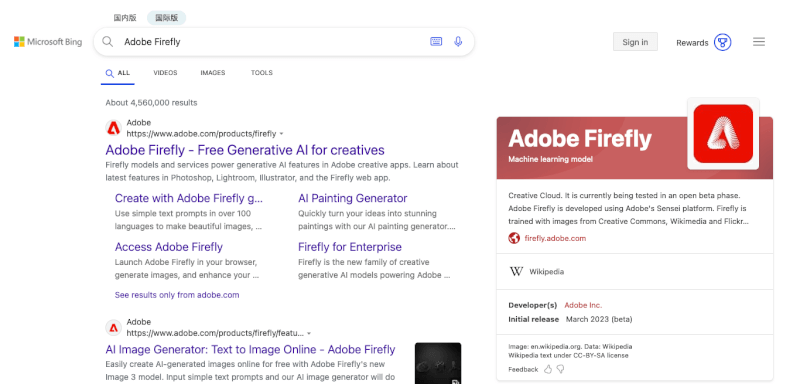Click the 'Developer(s)' label

coord(533,305)
